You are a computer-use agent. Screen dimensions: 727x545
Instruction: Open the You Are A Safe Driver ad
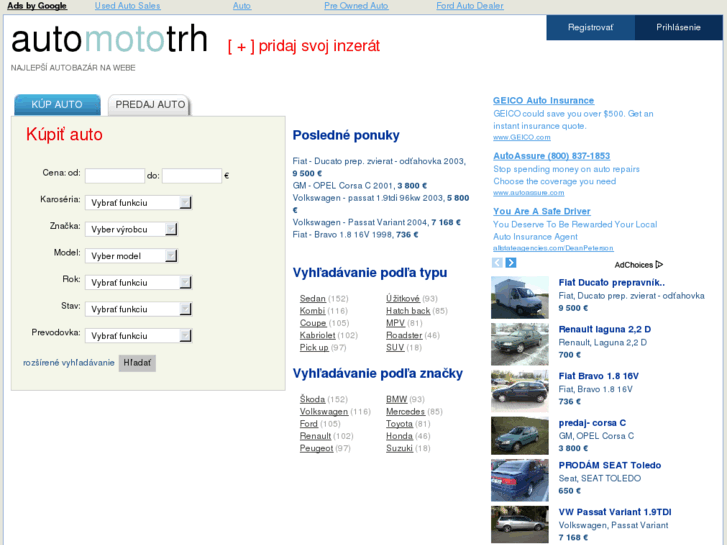(x=542, y=211)
